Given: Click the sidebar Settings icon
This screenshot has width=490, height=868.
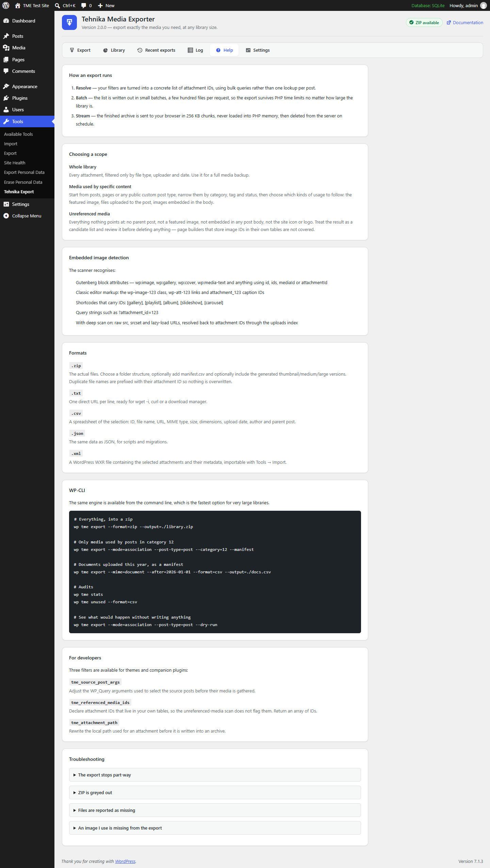Looking at the screenshot, I should 6,204.
